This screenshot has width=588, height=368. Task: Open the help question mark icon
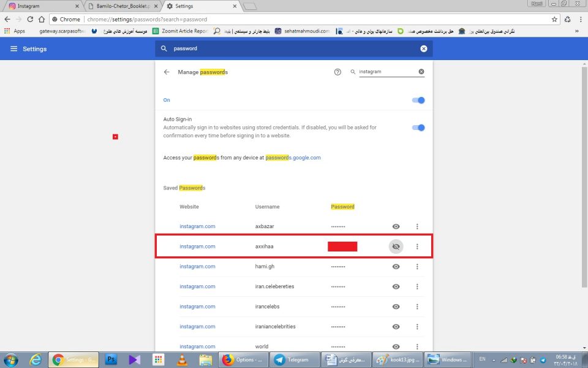pos(337,72)
